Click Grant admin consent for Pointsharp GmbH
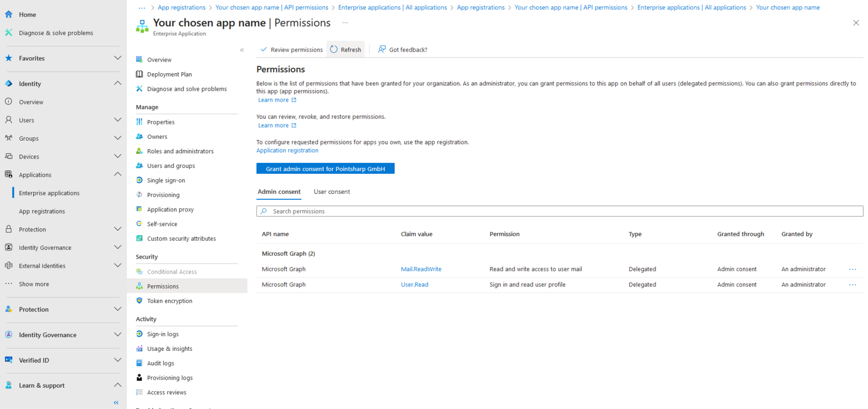This screenshot has height=409, width=868. tap(325, 169)
